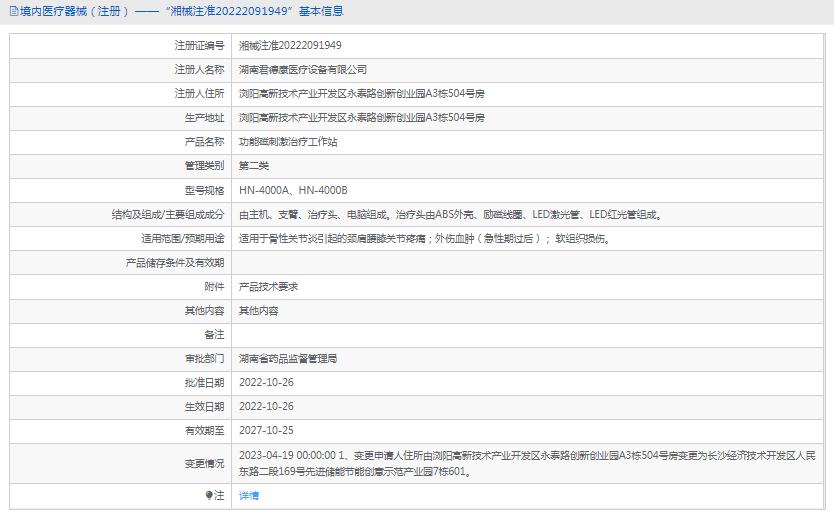Click the 生产地址 label
Viewport: 834px width, 515px height.
205,118
